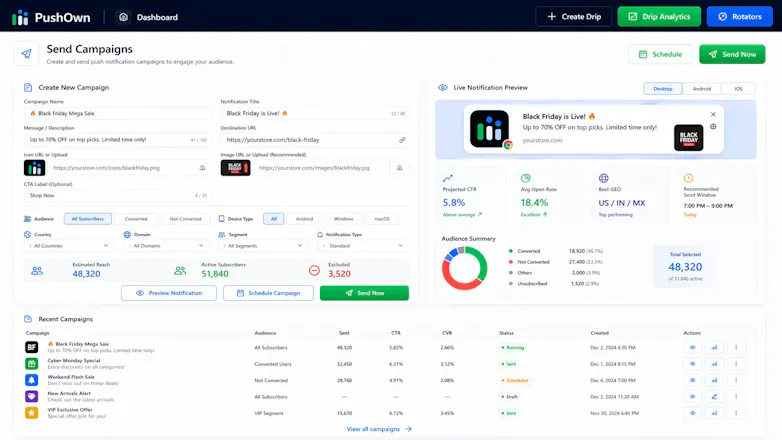Click the green Send Now header button
Screen dimensions: 782x440
732,54
